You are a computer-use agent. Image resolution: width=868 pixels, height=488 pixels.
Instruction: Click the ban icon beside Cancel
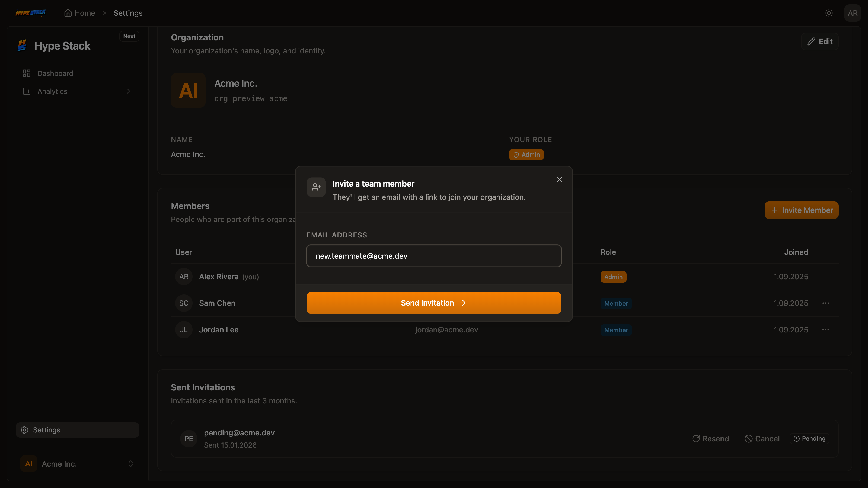click(748, 438)
